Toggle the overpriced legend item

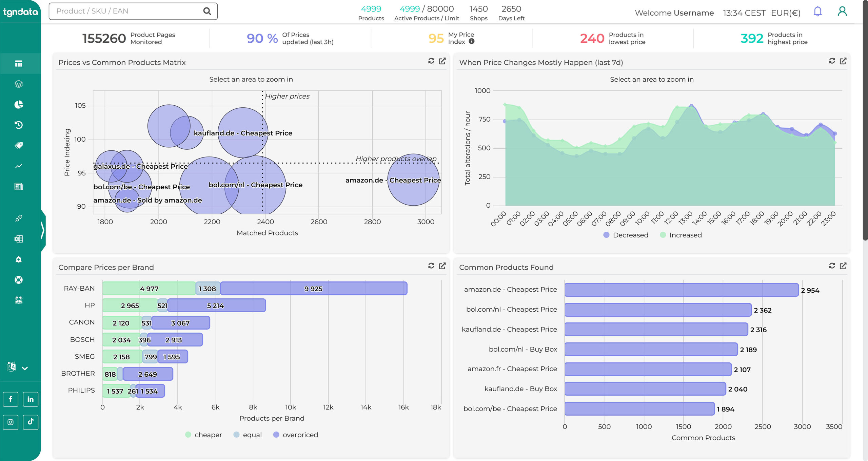[x=296, y=435]
